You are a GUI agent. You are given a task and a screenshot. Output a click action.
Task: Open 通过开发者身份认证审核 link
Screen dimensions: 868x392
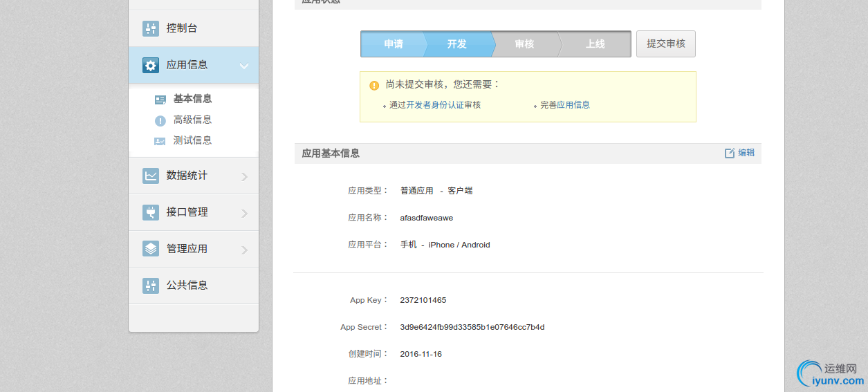(435, 105)
